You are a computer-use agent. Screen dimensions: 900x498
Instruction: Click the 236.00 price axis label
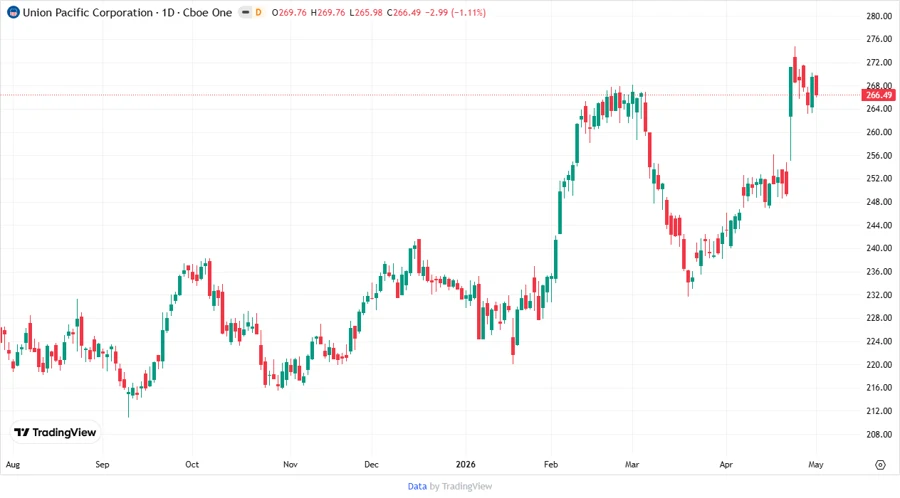point(879,271)
